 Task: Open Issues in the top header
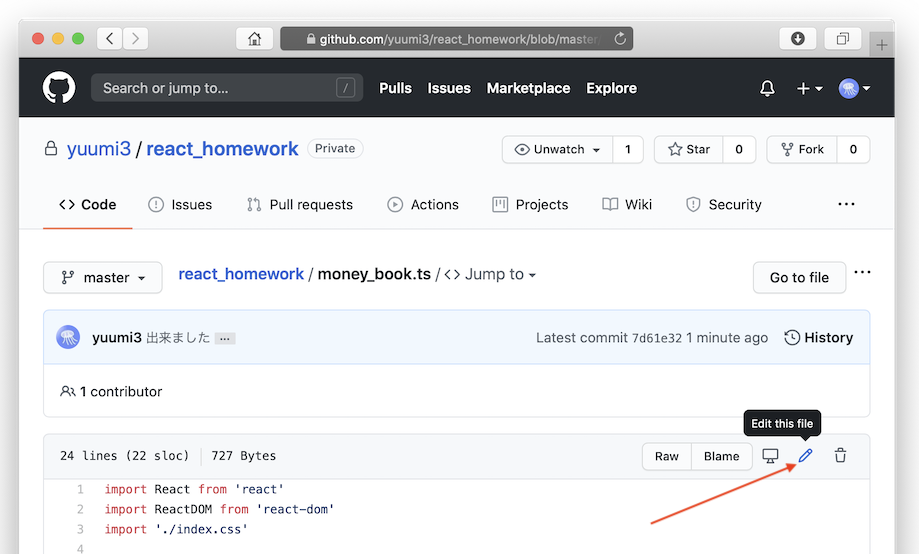click(x=449, y=88)
